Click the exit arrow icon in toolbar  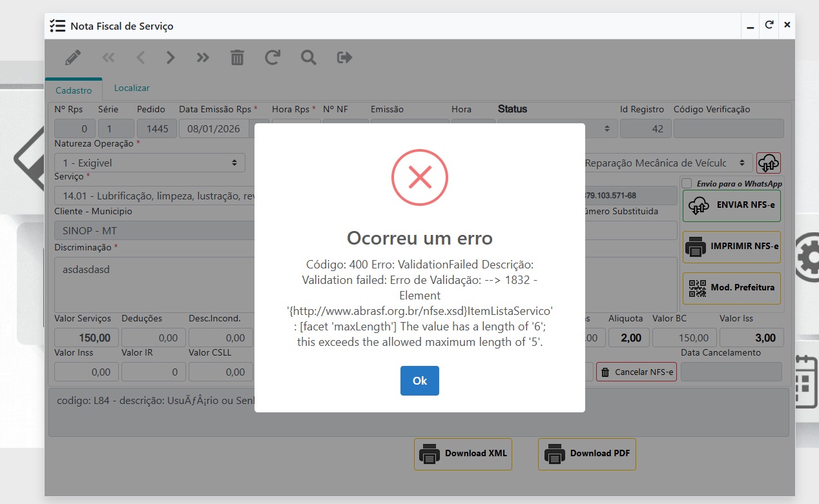click(x=345, y=57)
